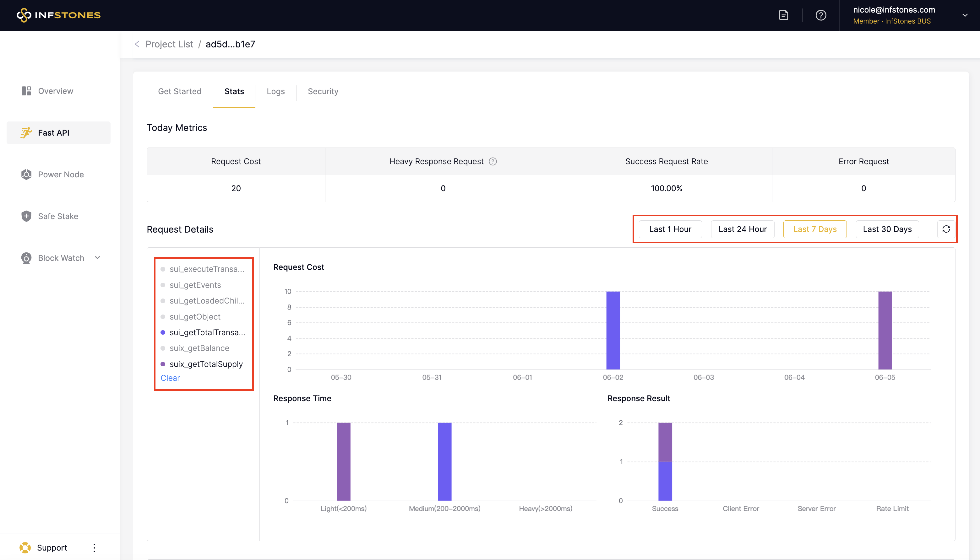
Task: Go to Safe Stake section
Action: click(58, 216)
